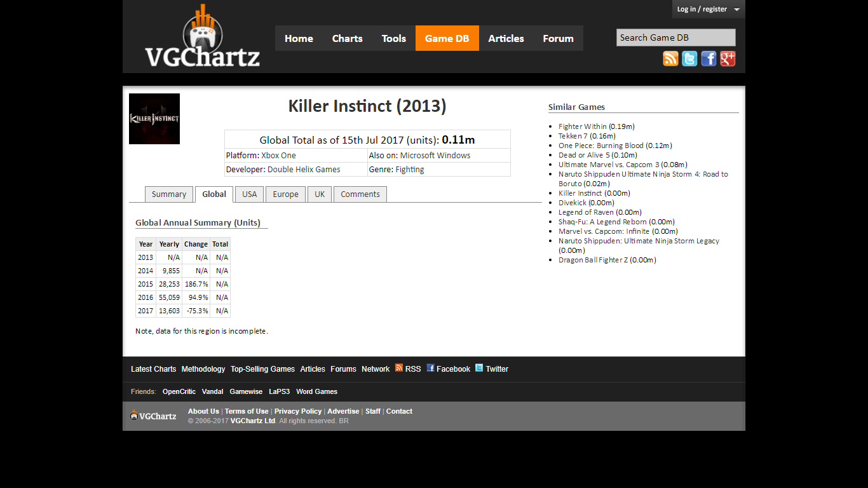Open the Double Helix Games developer link
868x488 pixels.
pyautogui.click(x=304, y=170)
